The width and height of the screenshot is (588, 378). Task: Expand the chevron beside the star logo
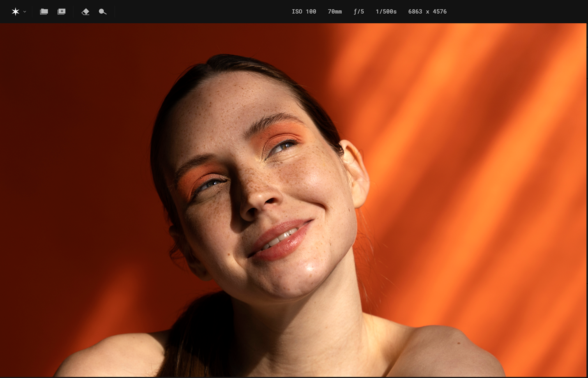click(25, 12)
